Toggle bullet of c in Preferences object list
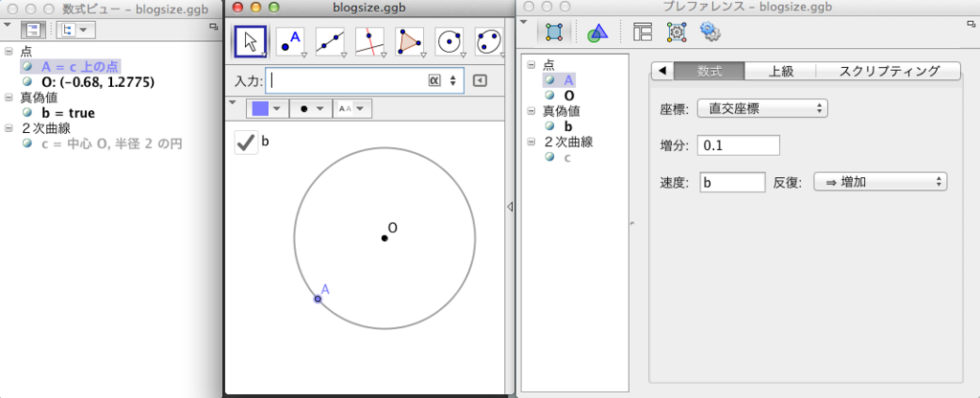Viewport: 980px width, 398px height. pyautogui.click(x=549, y=157)
